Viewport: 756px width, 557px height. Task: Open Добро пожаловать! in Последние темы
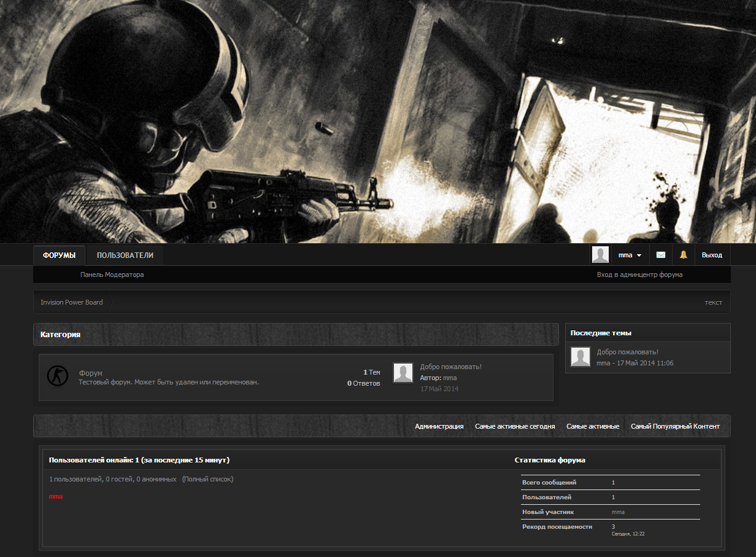628,352
